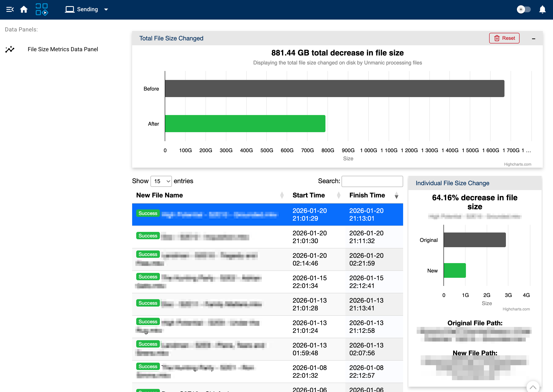Open the Highcharts.com credit link in top chart
The width and height of the screenshot is (553, 392).
(x=517, y=164)
